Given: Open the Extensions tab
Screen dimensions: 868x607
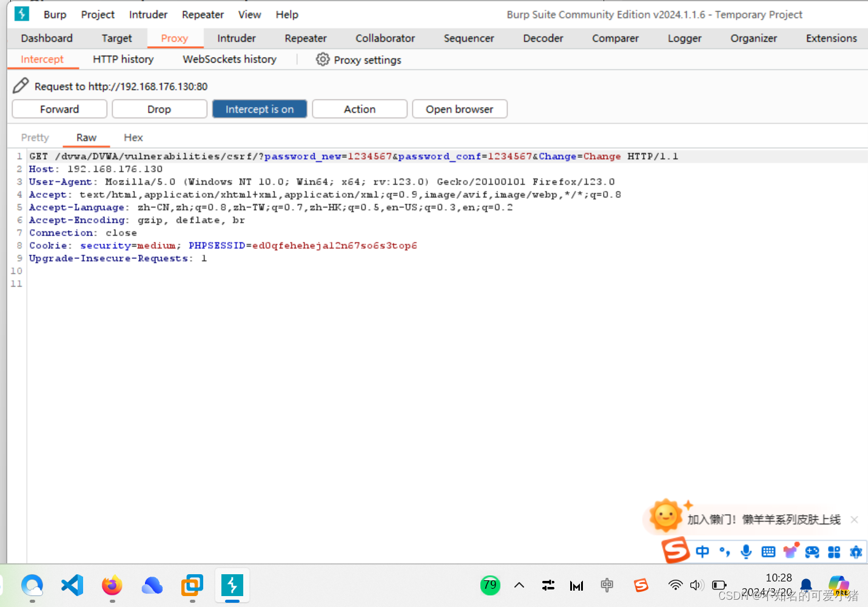Looking at the screenshot, I should point(831,38).
